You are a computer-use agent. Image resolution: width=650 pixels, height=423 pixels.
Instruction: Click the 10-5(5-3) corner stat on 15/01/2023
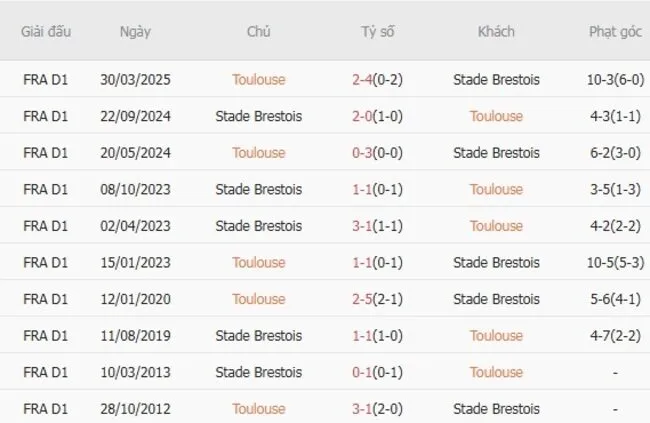pos(614,262)
